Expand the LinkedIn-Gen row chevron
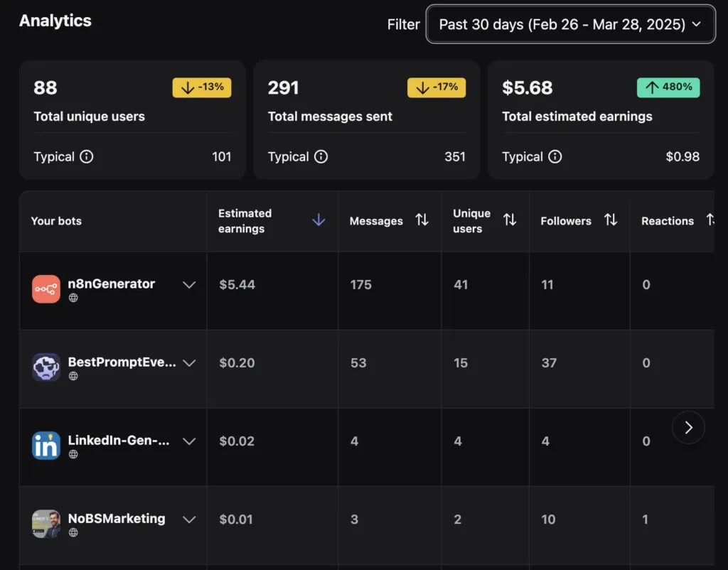Screen dimensions: 728x570 [x=189, y=441]
